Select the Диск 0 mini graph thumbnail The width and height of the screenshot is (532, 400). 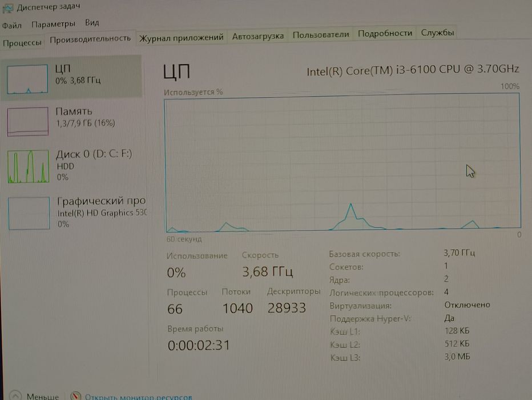pos(29,166)
